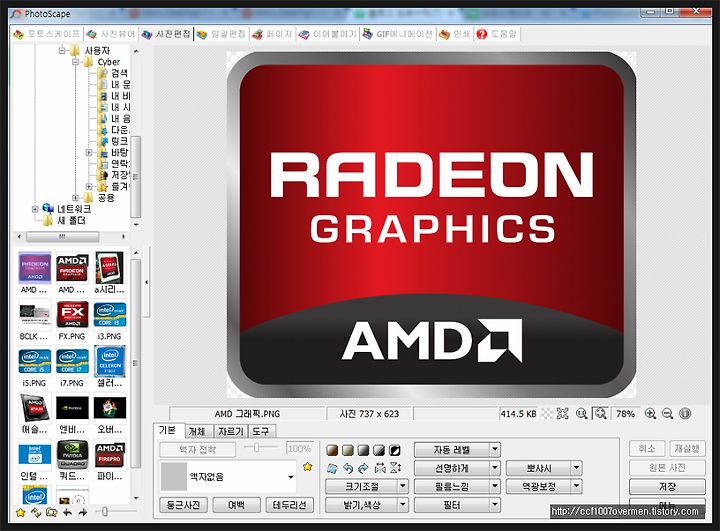The width and height of the screenshot is (720, 531).
Task: Open the 밝기,색상 dropdown arrow
Action: 403,505
